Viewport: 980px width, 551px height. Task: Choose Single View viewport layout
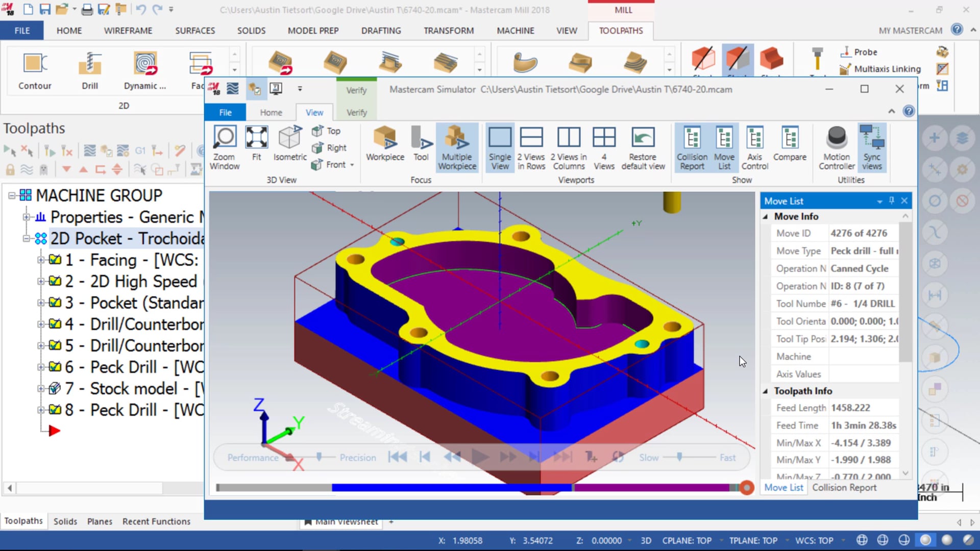500,147
